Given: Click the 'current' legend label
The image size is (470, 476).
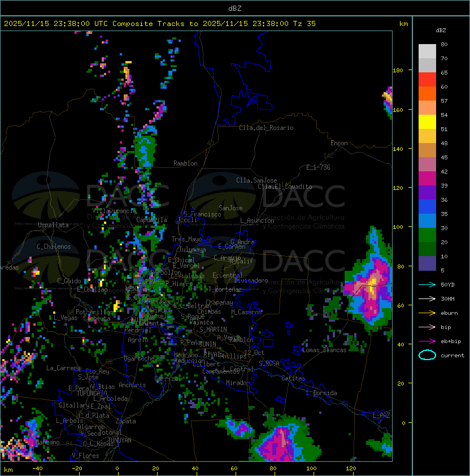Looking at the screenshot, I should [452, 356].
